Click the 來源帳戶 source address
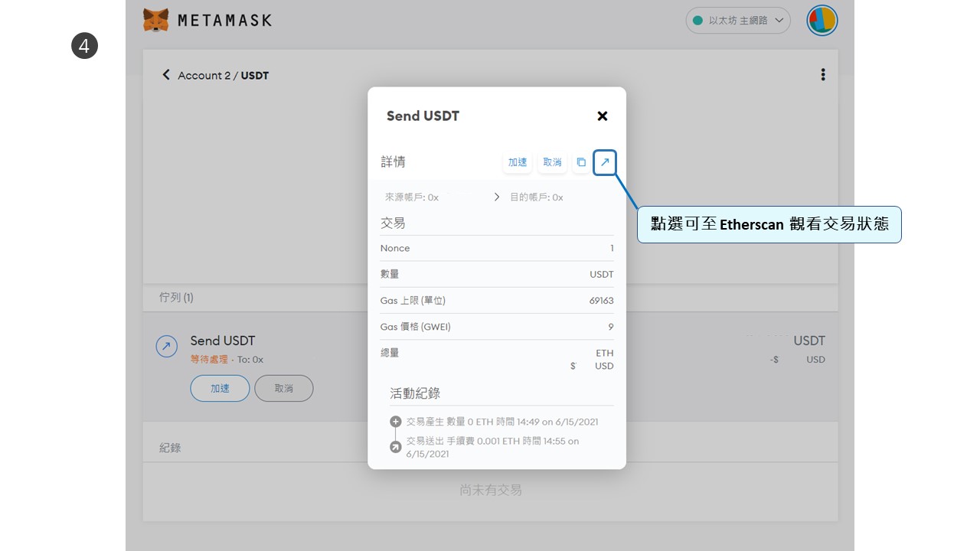The height and width of the screenshot is (551, 980). click(x=412, y=197)
